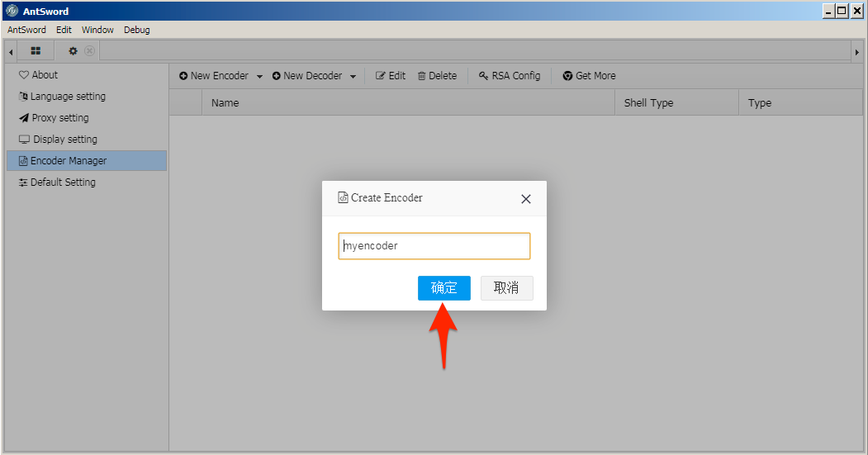Viewport: 868px width, 455px height.
Task: Click the Edit toolbar button
Action: (391, 76)
